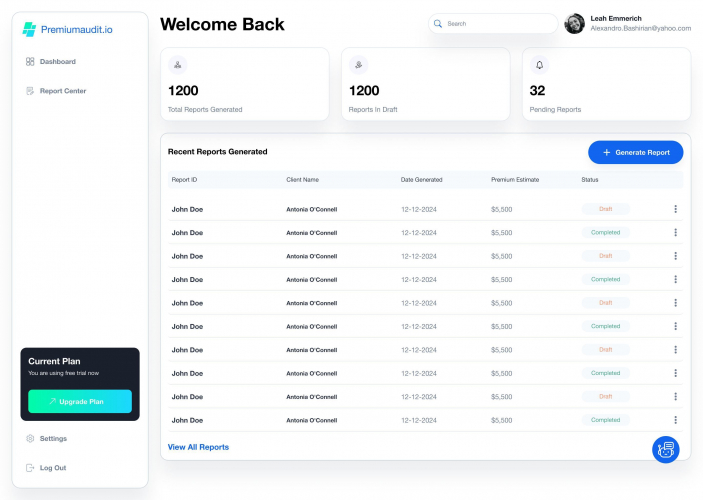The width and height of the screenshot is (703, 500).
Task: Open Leah Emmerich's profile avatar
Action: click(x=575, y=24)
